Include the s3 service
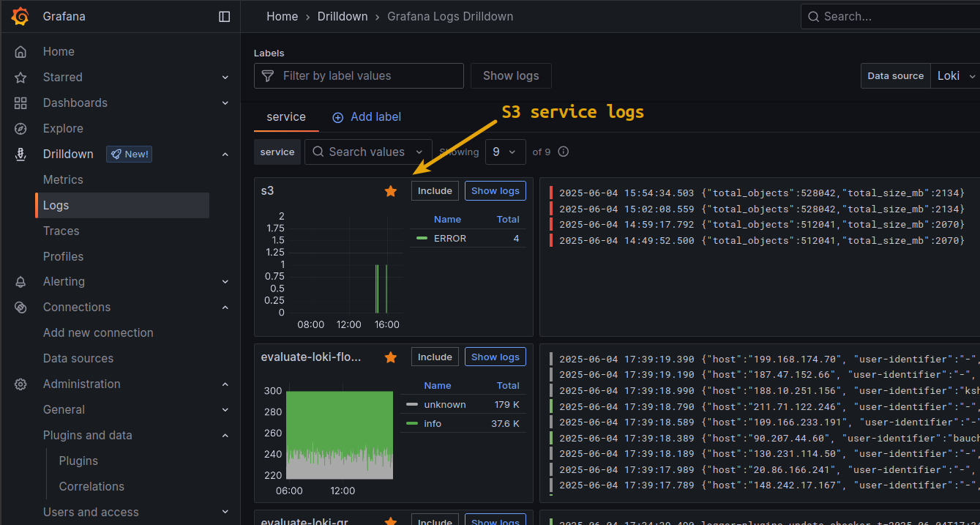The width and height of the screenshot is (980, 525). point(435,191)
